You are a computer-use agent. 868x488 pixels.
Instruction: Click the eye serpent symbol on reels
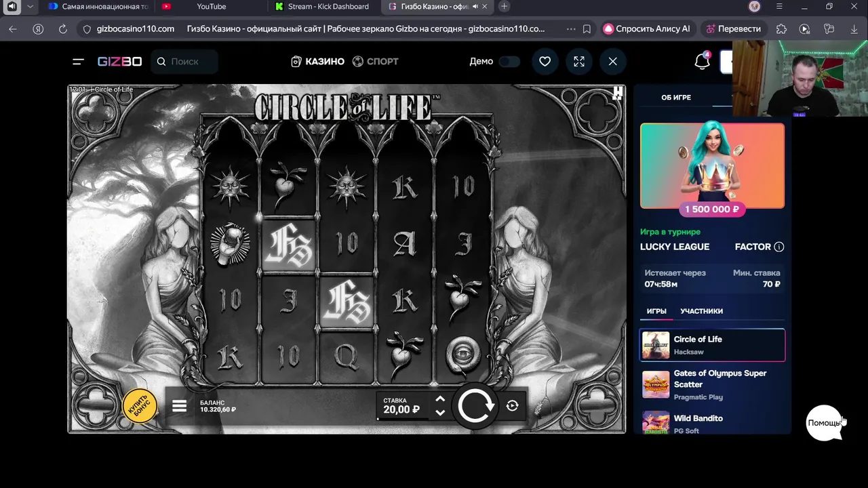click(463, 354)
